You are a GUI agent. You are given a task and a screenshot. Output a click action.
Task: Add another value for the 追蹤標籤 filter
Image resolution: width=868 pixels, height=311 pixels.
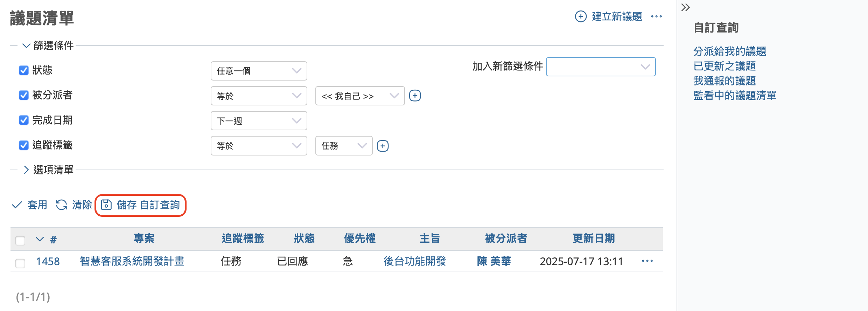pos(383,146)
